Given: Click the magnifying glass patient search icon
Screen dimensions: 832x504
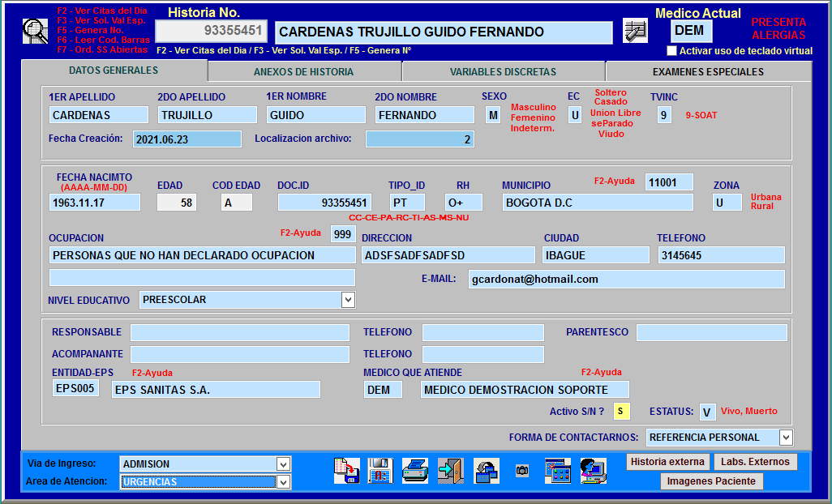Looking at the screenshot, I should 35,32.
